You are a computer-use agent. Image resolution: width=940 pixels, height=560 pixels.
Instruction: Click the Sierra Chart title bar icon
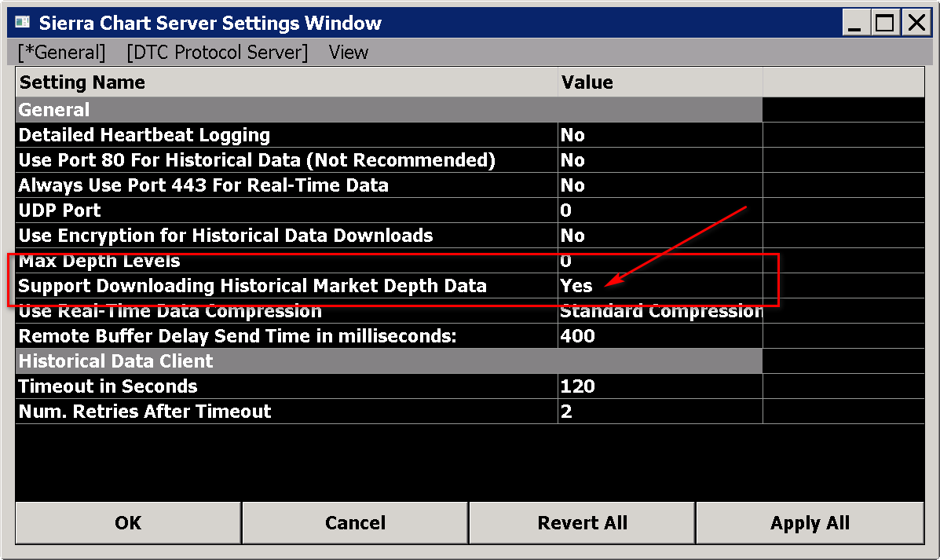(23, 23)
